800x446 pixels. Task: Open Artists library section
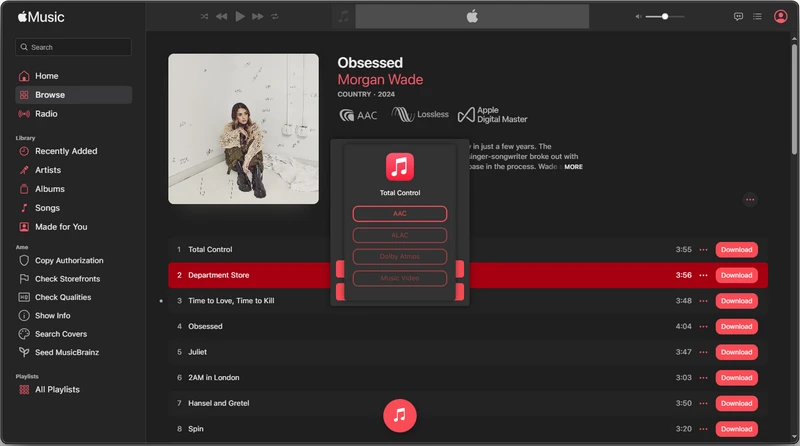coord(73,170)
